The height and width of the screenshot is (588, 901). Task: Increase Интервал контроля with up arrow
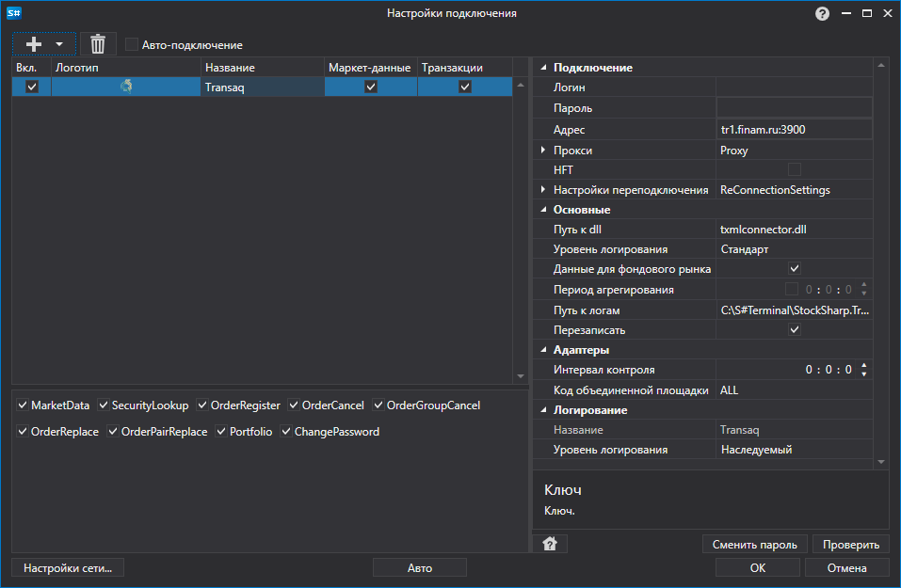pyautogui.click(x=863, y=365)
